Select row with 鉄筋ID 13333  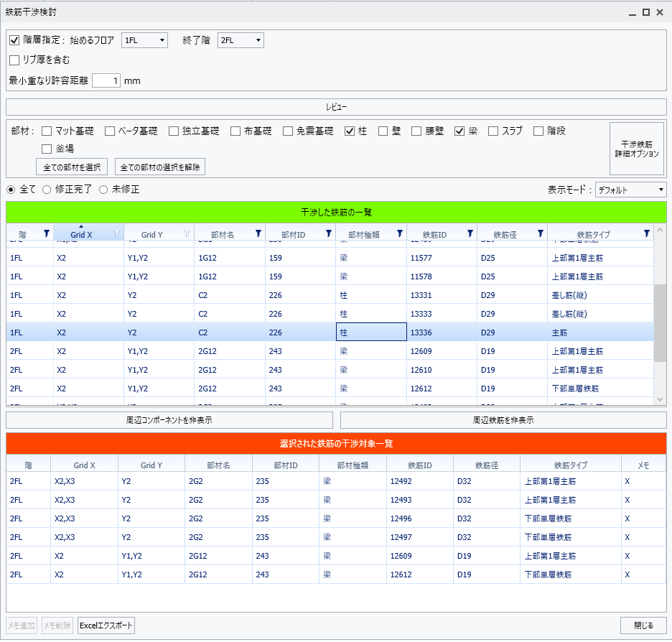[330, 314]
